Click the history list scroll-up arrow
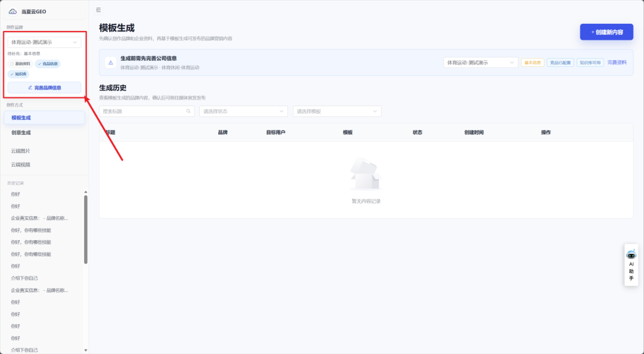Screen dimensions: 644x354 pos(86,192)
